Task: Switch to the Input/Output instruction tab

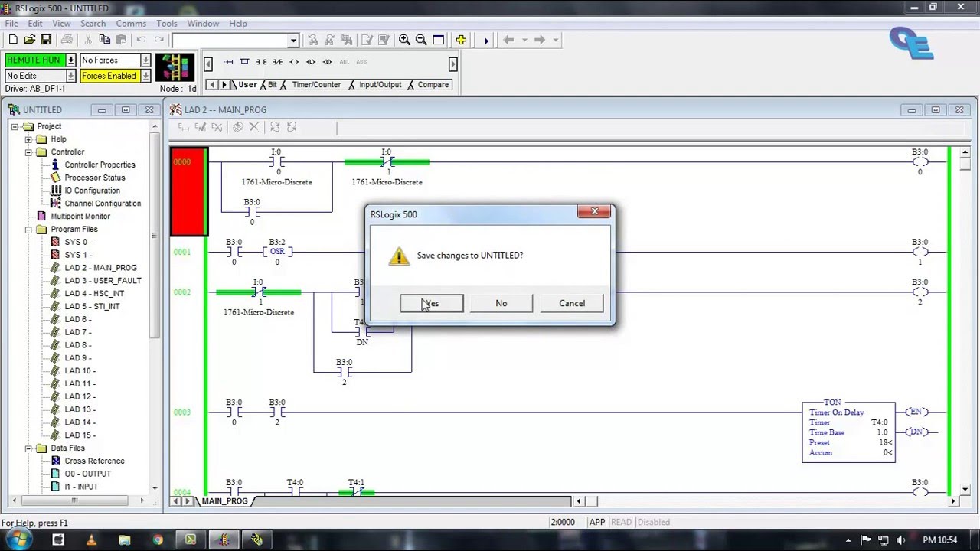Action: pyautogui.click(x=381, y=85)
